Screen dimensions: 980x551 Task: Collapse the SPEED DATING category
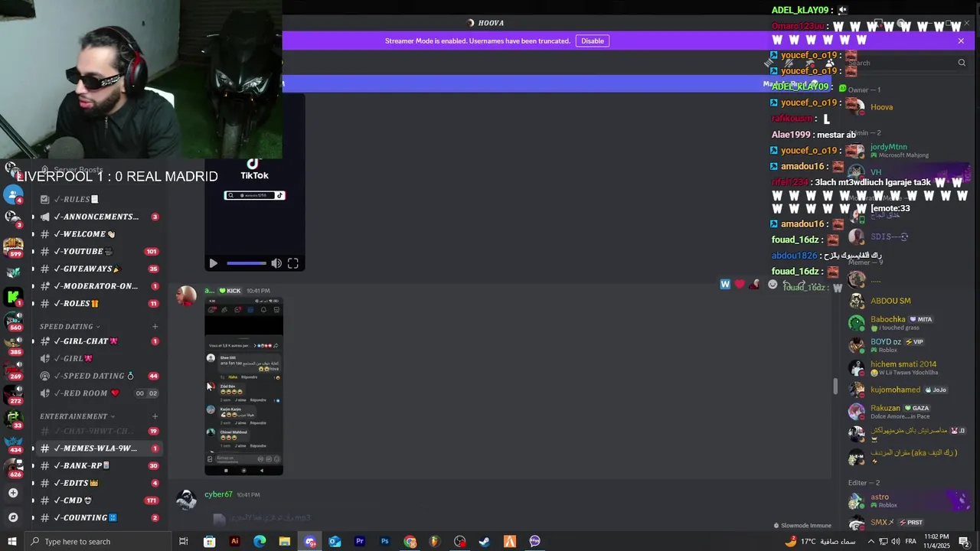click(x=70, y=327)
